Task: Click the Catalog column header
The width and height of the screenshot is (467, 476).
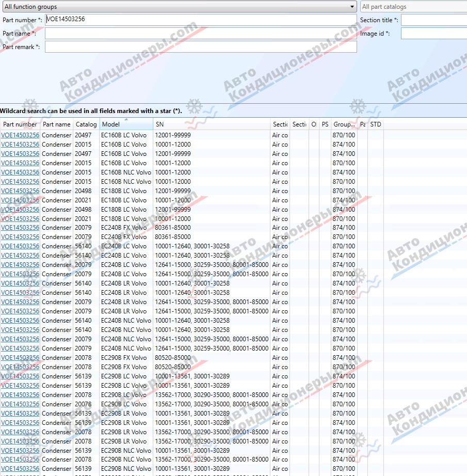Action: (x=86, y=124)
